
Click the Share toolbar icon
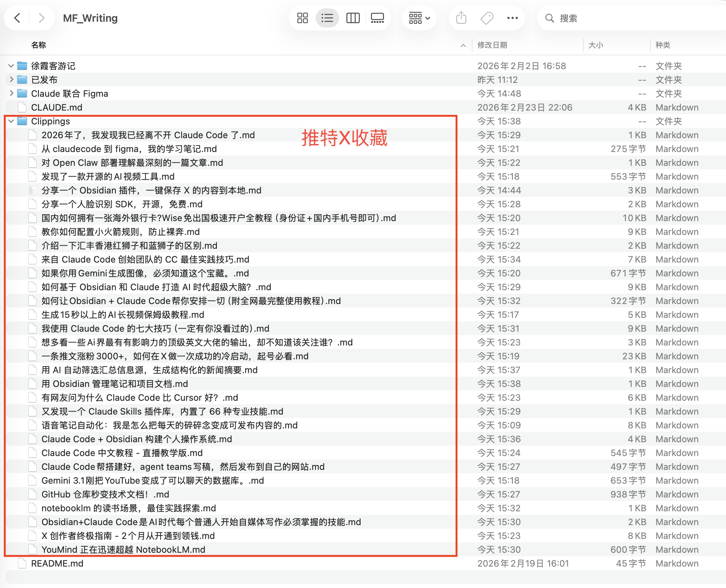(461, 18)
